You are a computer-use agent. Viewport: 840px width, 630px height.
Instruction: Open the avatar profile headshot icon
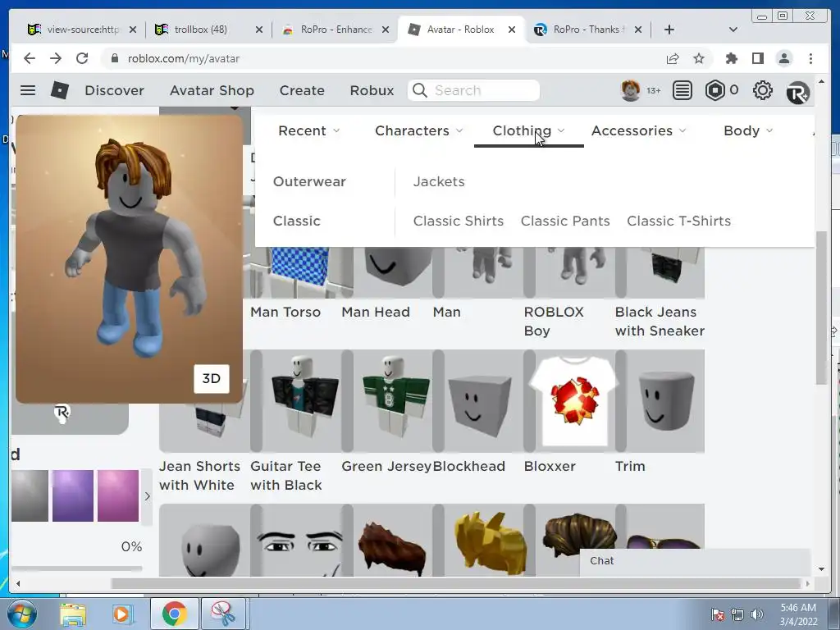(631, 90)
